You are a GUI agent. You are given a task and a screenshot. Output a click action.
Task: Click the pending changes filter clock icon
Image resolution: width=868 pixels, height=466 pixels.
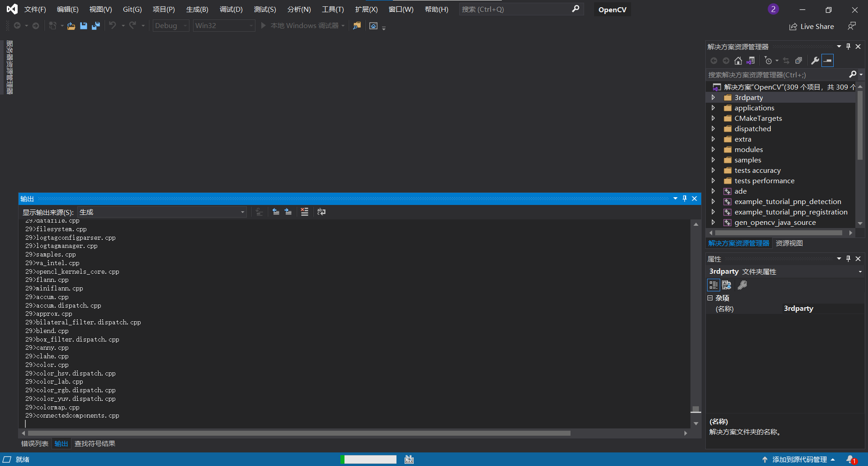768,61
